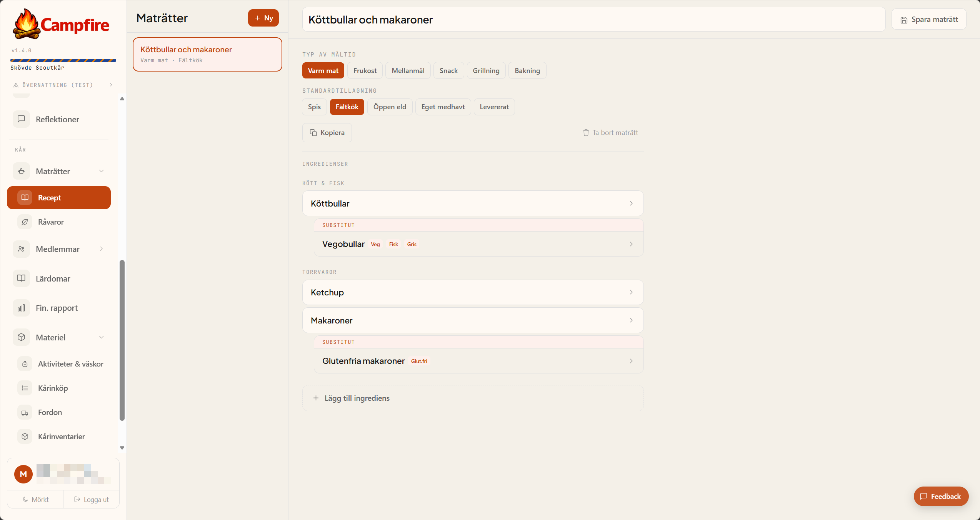980x520 pixels.
Task: Select Köttbullar och makaroner card in list
Action: (207, 54)
